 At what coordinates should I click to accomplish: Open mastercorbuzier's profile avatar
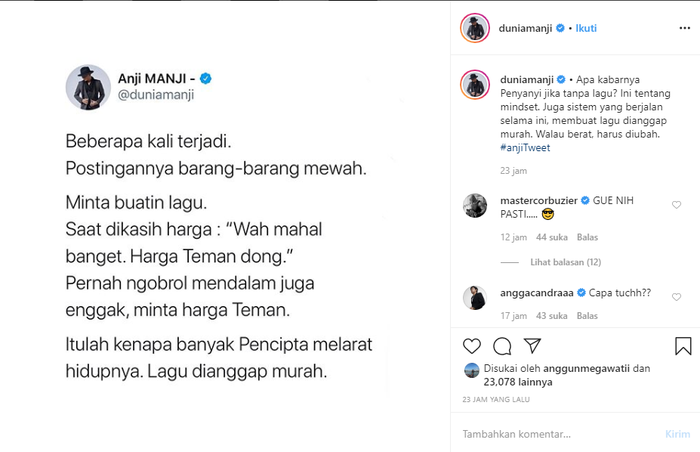(x=475, y=206)
